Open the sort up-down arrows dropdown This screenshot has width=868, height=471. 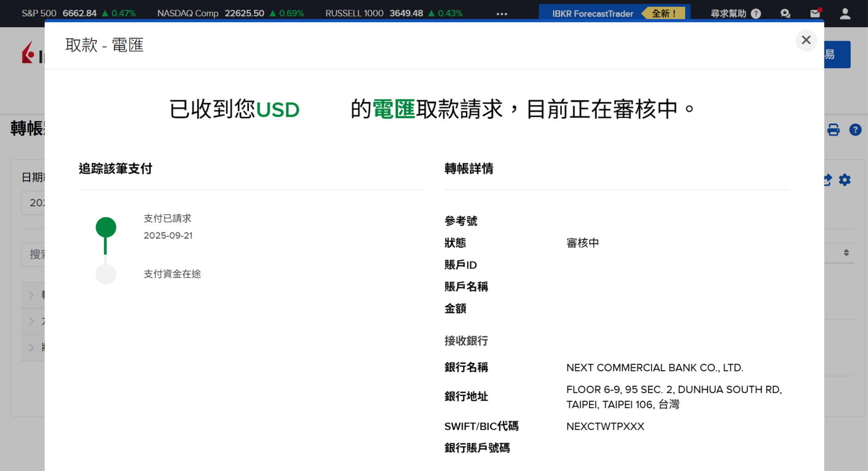(846, 253)
